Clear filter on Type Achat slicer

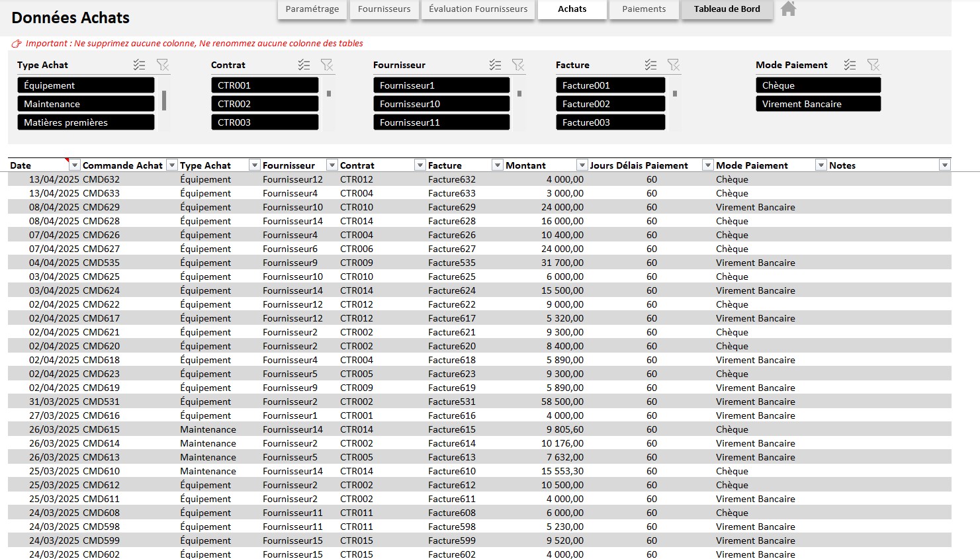tap(163, 65)
